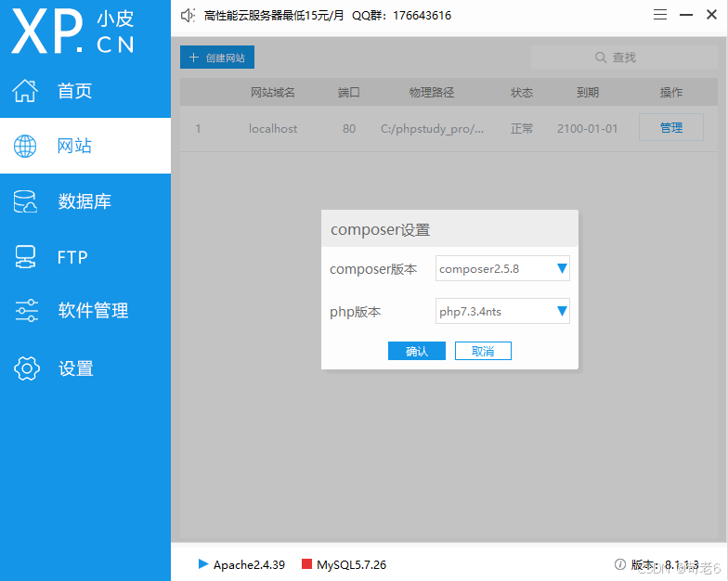Click the 网站域名 column header
The width and height of the screenshot is (728, 581).
(x=273, y=92)
